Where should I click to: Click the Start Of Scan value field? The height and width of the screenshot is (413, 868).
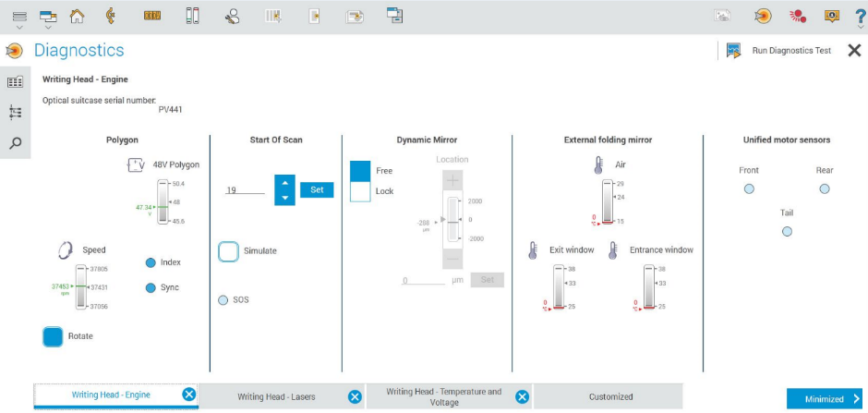pos(246,190)
